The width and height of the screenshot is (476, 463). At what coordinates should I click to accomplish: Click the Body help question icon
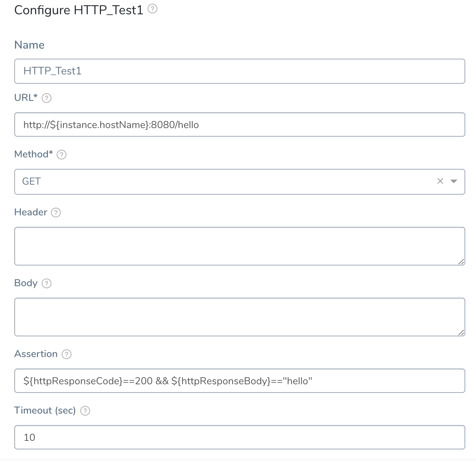point(47,283)
